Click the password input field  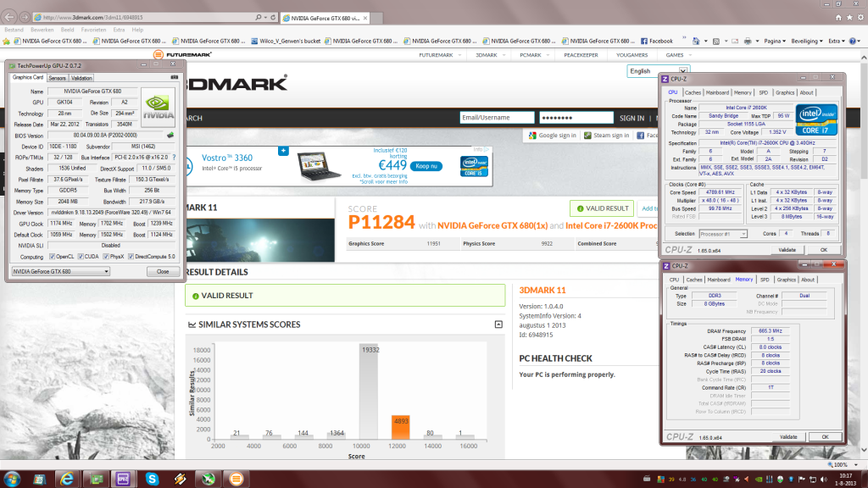pos(576,118)
